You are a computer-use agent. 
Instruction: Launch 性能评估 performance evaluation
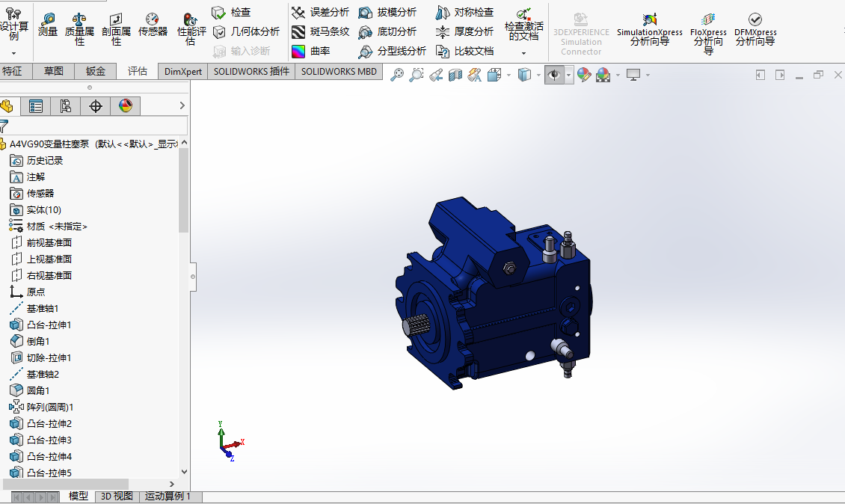coord(191,29)
